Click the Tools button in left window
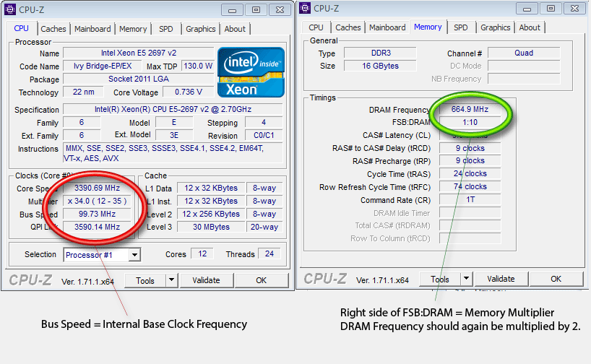The width and height of the screenshot is (591, 364). point(145,281)
